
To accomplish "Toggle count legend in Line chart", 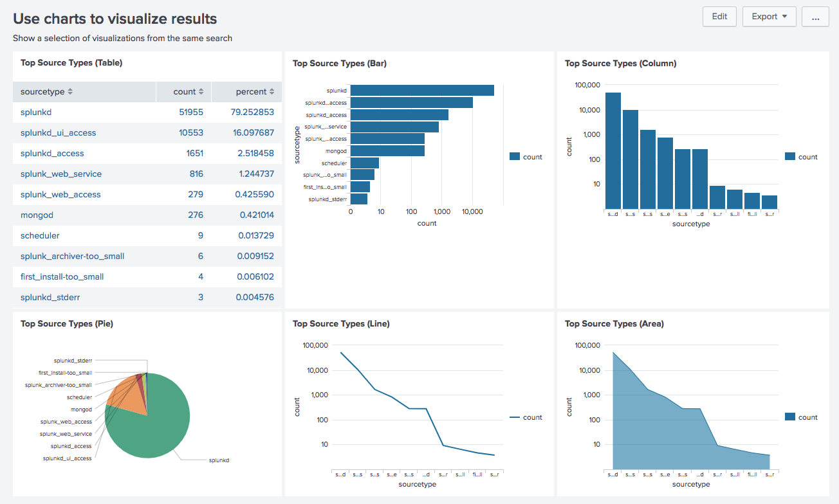I will [526, 417].
